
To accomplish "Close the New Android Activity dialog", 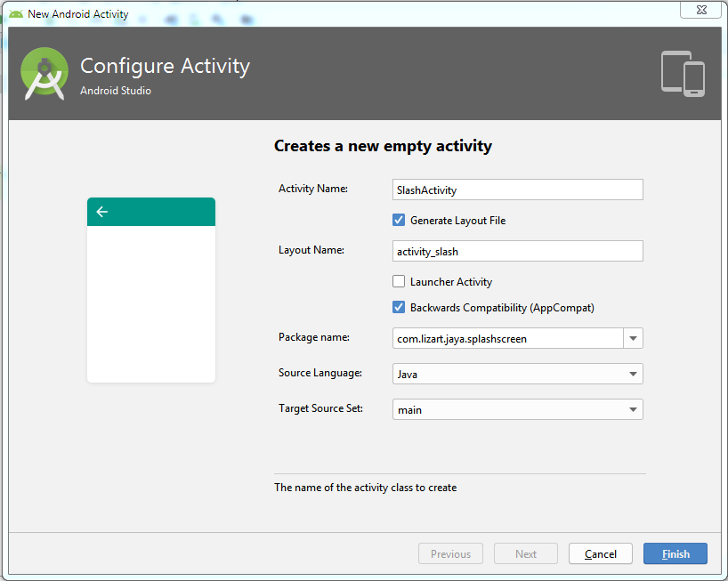I will tap(701, 9).
